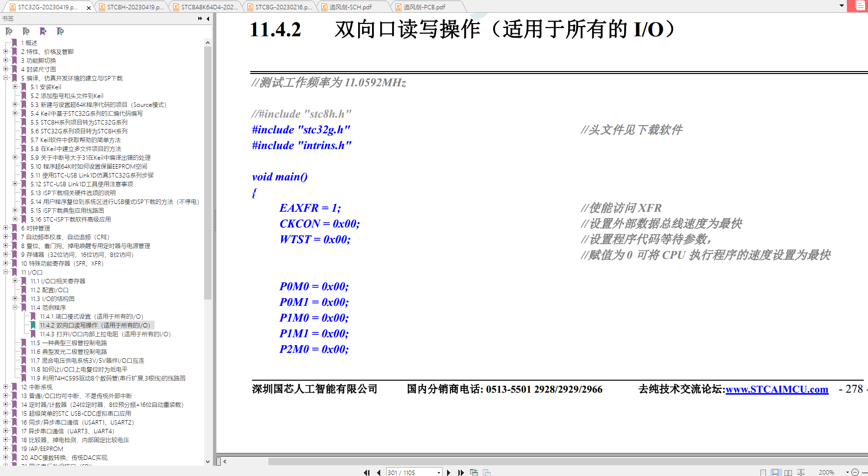The width and height of the screenshot is (868, 476).
Task: Collapse the bookmarks panel with left triangle
Action: point(208,19)
